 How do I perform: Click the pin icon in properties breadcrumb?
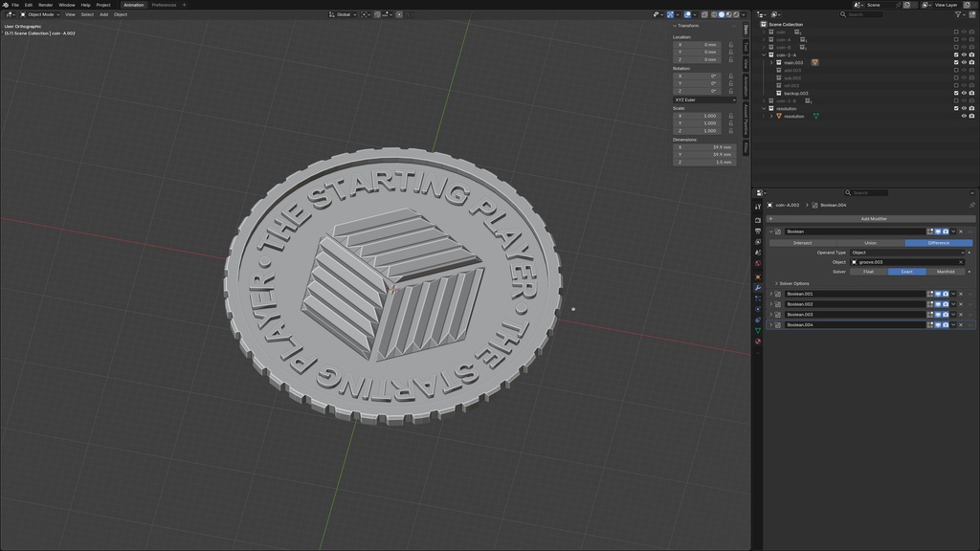click(972, 205)
